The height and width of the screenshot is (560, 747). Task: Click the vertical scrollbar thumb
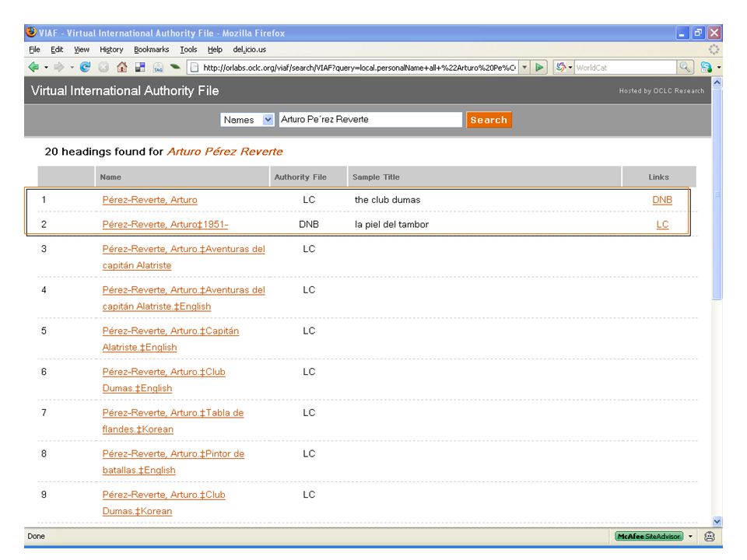point(717,194)
